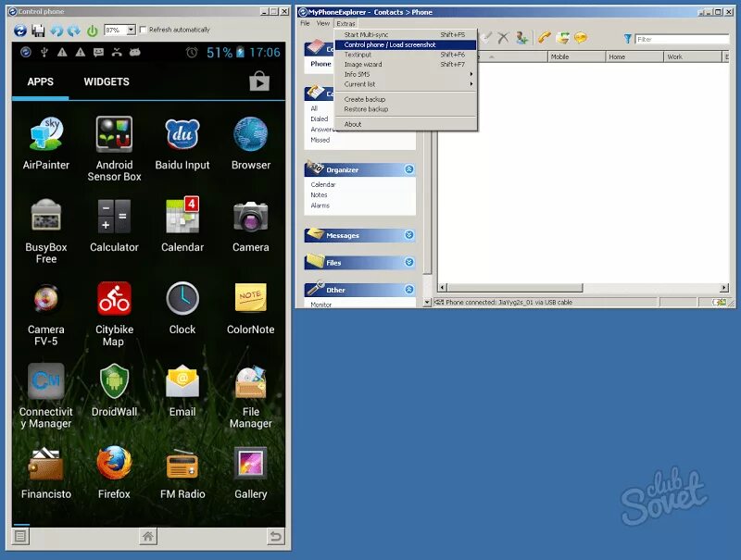Viewport: 741px width, 560px height.
Task: Collapse the Organizer sidebar section
Action: tap(409, 169)
